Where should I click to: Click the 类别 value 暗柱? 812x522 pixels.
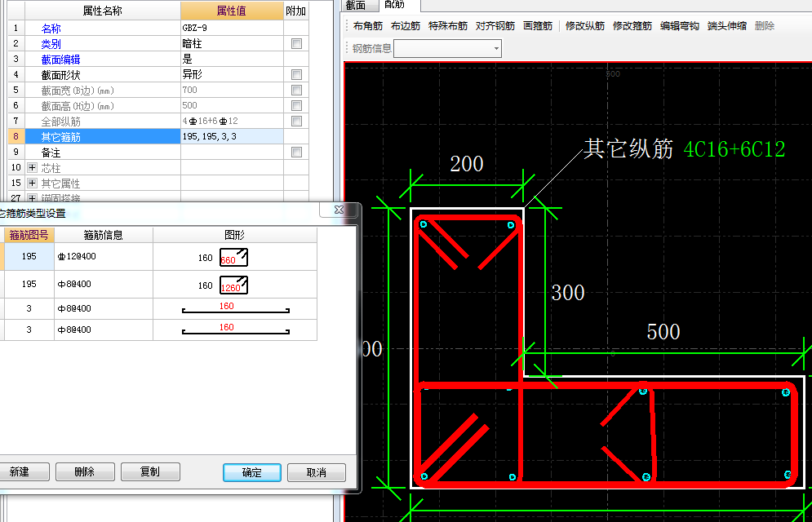pos(232,43)
